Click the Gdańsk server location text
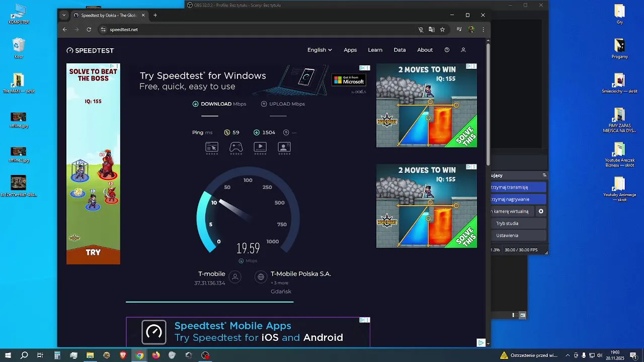The width and height of the screenshot is (644, 362). point(281,292)
